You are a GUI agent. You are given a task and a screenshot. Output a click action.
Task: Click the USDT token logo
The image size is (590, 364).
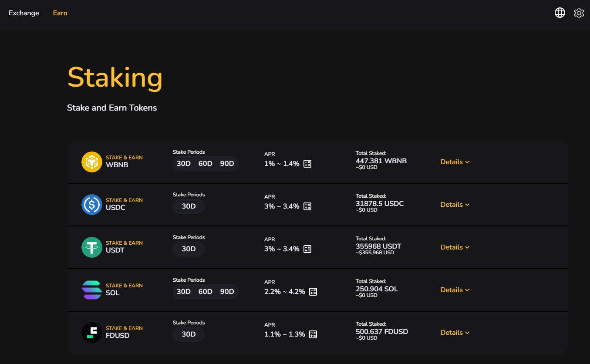[92, 247]
